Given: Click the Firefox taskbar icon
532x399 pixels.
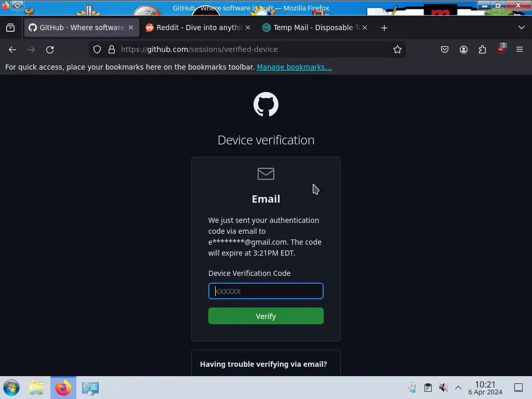Looking at the screenshot, I should pos(63,388).
